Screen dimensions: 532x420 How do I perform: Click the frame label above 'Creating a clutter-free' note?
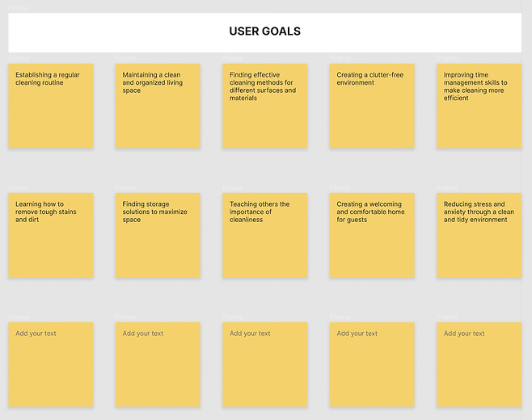click(x=340, y=59)
